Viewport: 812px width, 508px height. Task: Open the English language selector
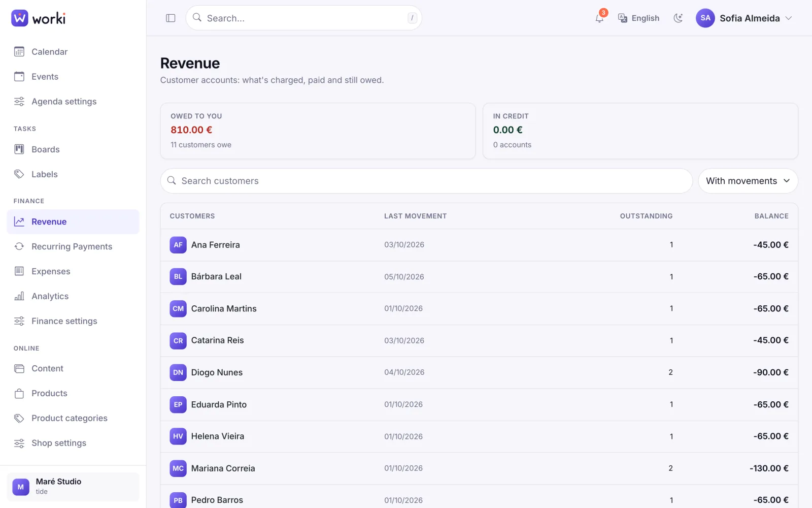click(x=638, y=18)
